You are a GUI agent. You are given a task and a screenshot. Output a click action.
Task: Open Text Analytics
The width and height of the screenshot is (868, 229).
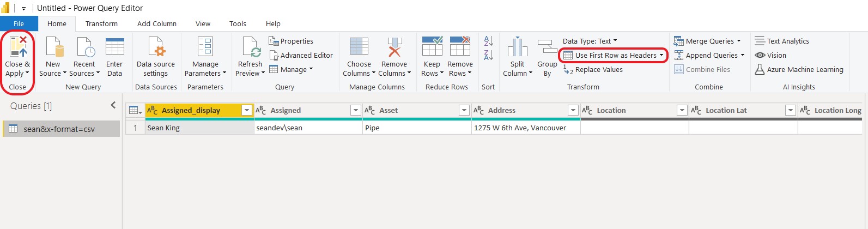[x=782, y=41]
